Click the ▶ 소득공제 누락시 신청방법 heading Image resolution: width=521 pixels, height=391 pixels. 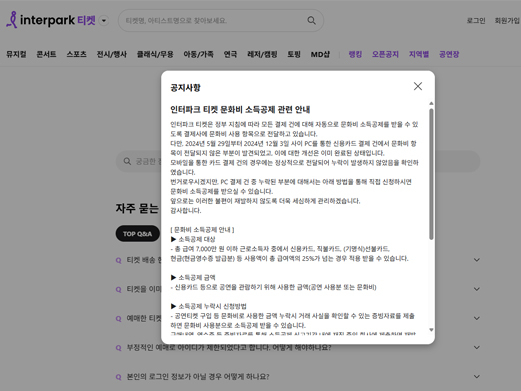coord(209,306)
